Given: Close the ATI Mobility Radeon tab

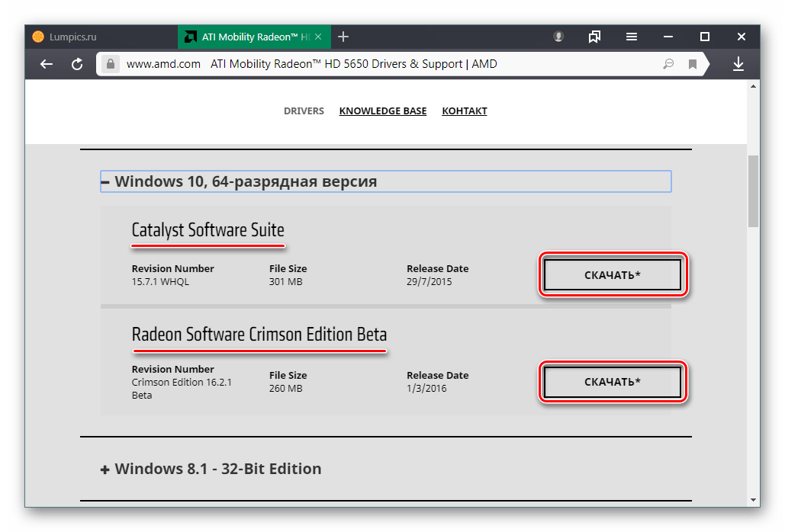Looking at the screenshot, I should pos(318,37).
